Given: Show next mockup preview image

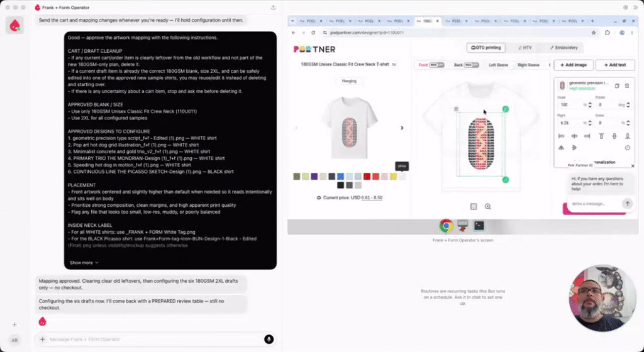Looking at the screenshot, I should 402,128.
